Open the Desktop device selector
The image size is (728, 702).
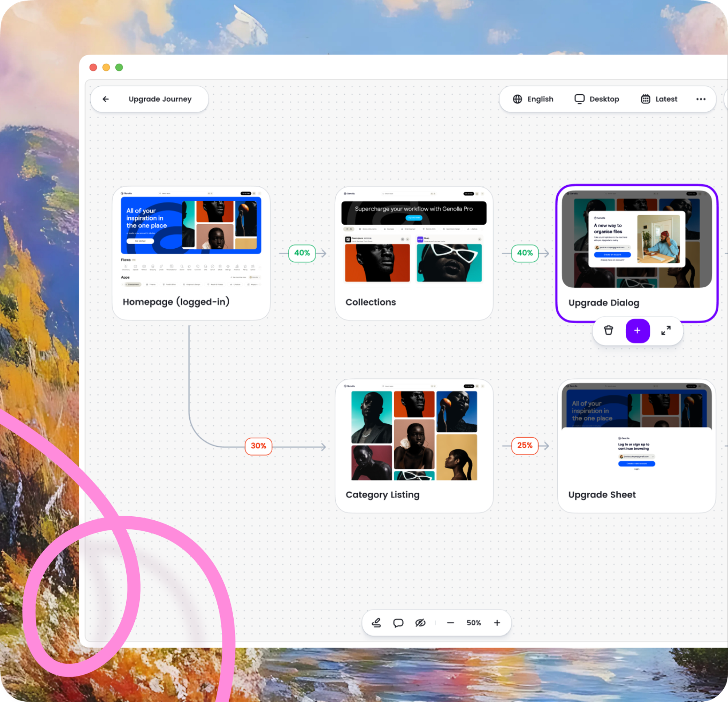click(x=597, y=99)
